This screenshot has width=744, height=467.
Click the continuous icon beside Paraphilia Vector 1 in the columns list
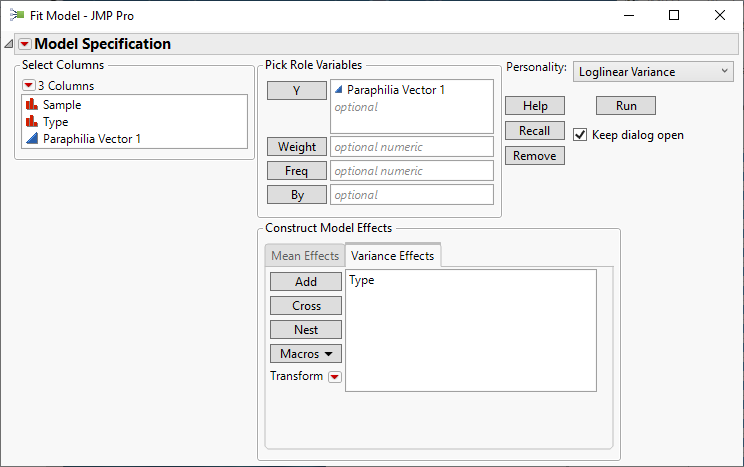32,139
